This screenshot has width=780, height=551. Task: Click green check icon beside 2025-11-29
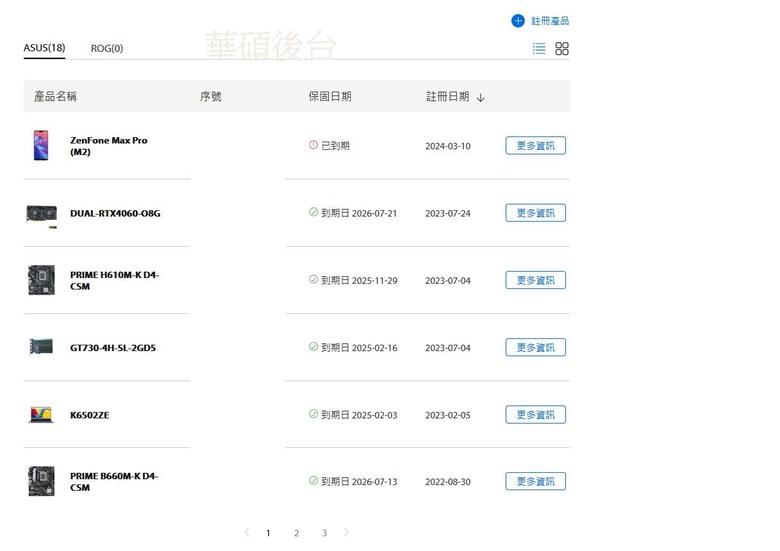[x=313, y=279]
